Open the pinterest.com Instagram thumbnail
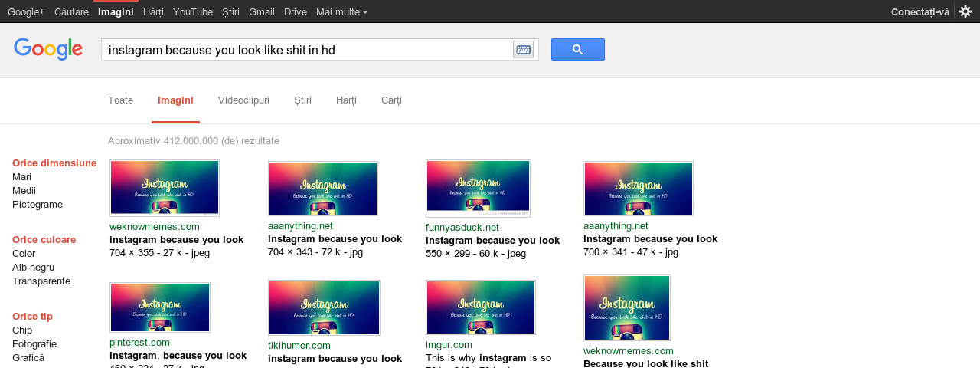This screenshot has width=980, height=368. coord(160,307)
